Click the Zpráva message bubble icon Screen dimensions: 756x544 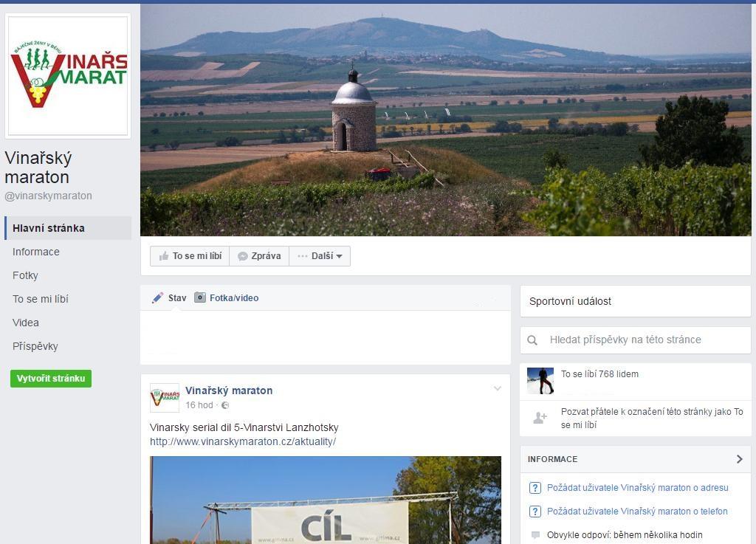(x=243, y=256)
